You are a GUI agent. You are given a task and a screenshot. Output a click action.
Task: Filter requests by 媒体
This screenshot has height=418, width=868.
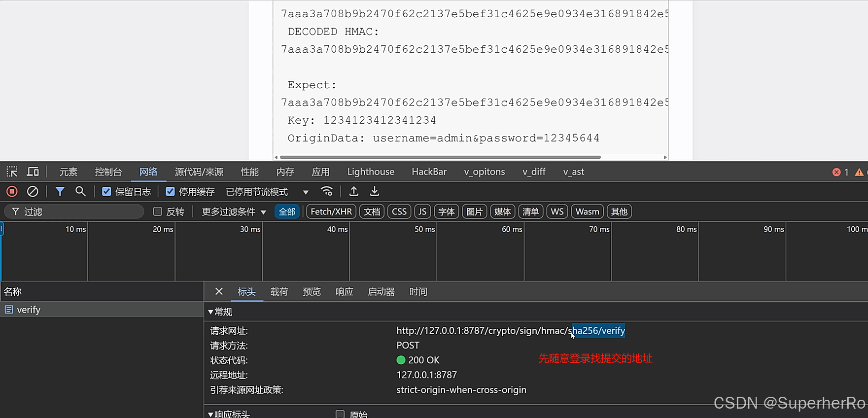pyautogui.click(x=503, y=211)
